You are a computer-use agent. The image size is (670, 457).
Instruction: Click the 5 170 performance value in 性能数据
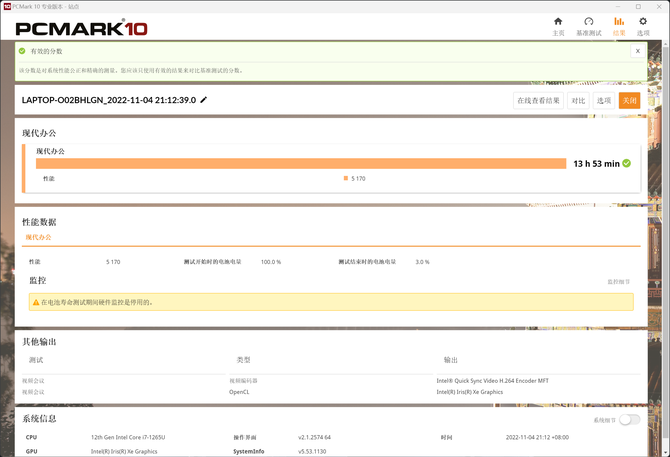coord(113,262)
